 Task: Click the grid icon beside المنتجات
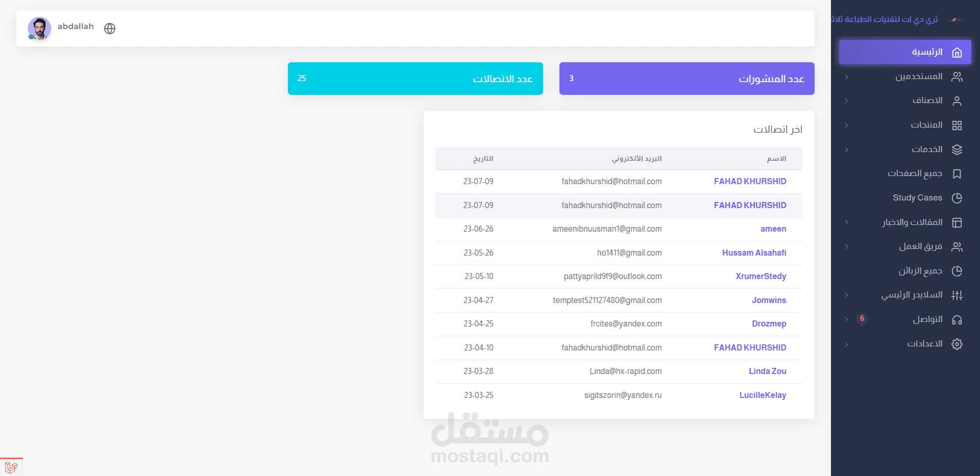tap(957, 125)
